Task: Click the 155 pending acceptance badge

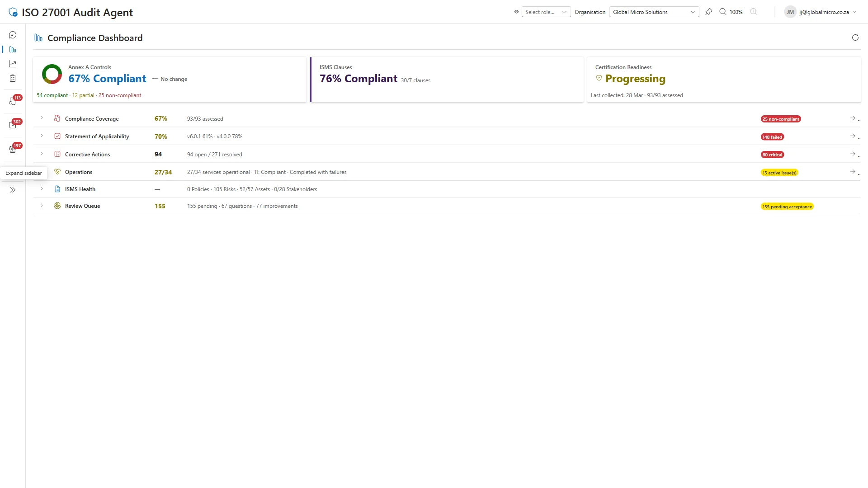Action: [x=787, y=206]
